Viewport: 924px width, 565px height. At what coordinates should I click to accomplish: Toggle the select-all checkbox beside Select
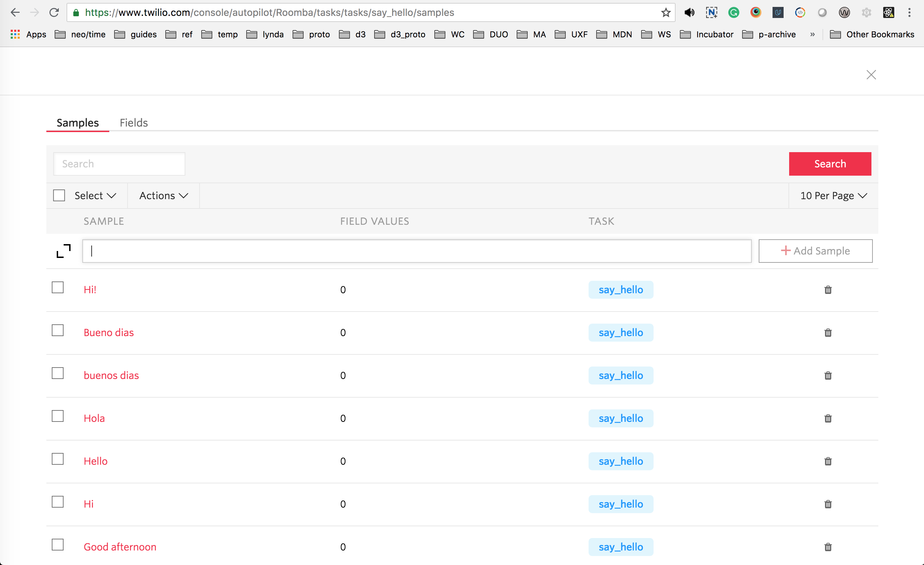(x=59, y=196)
